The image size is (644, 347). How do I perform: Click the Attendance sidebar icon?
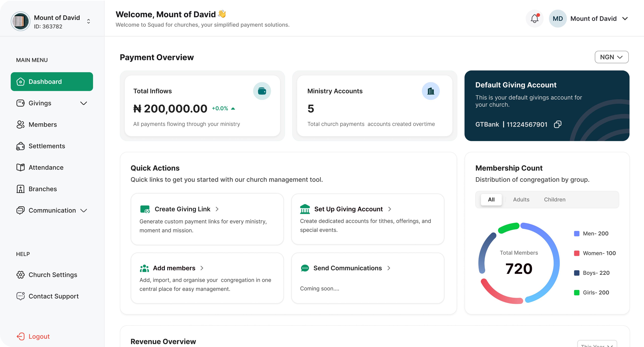(x=20, y=167)
